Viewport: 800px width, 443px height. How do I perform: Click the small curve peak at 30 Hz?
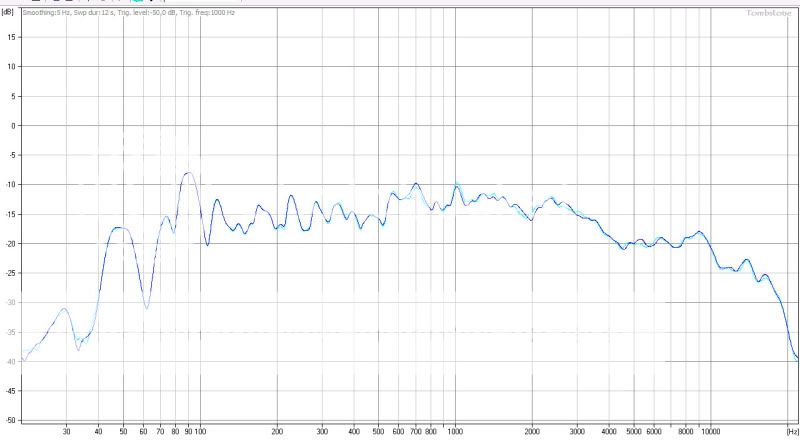[x=65, y=309]
